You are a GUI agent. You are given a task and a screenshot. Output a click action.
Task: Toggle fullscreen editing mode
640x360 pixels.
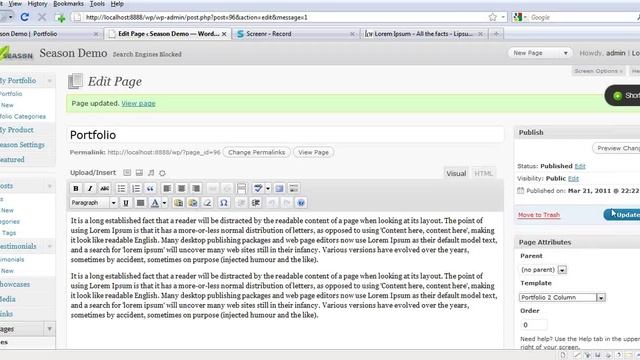(x=280, y=188)
